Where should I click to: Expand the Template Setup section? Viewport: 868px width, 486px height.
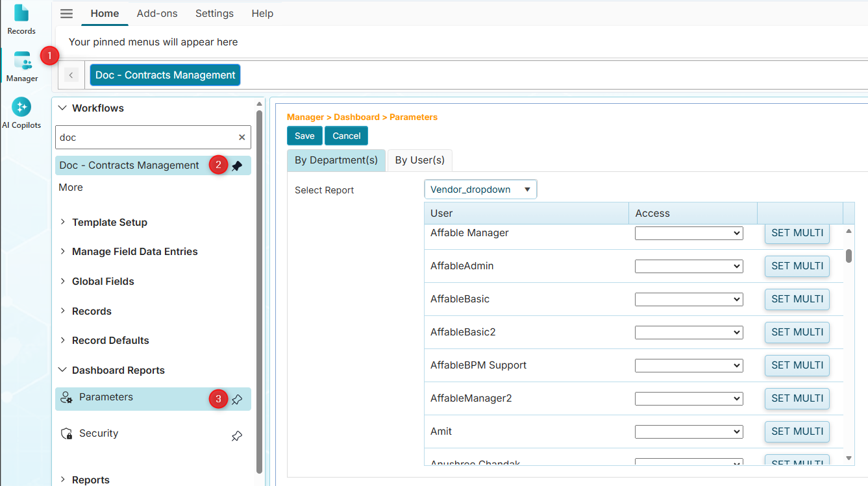tap(62, 222)
